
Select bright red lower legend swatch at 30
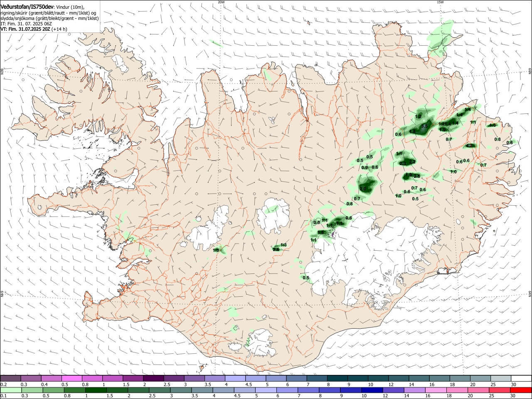click(x=521, y=390)
